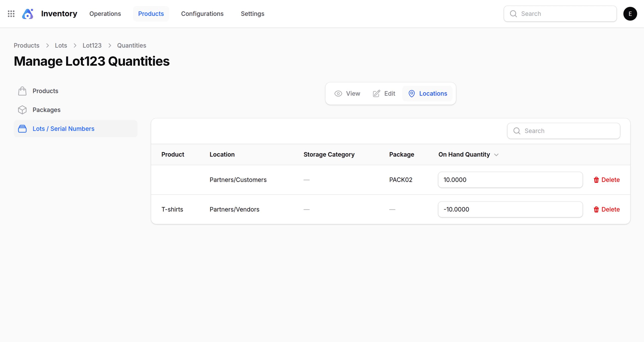Click the pencil icon of Edit tab

(x=376, y=94)
